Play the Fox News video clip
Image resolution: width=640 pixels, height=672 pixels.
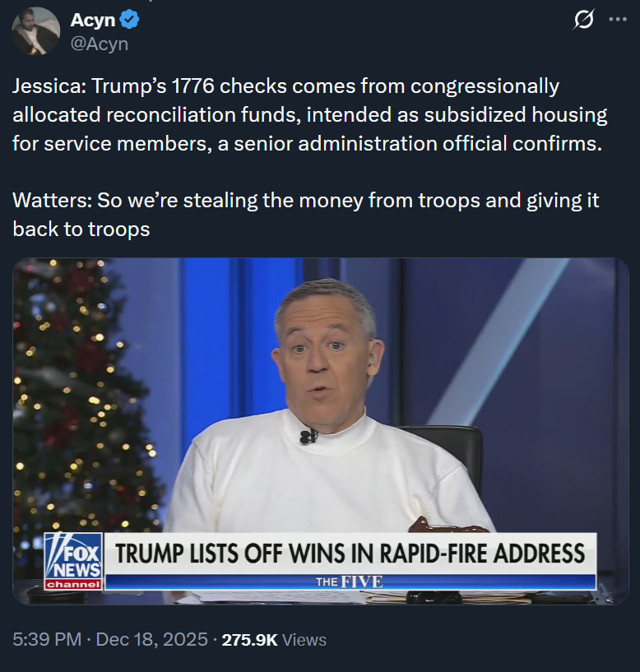[x=321, y=431]
